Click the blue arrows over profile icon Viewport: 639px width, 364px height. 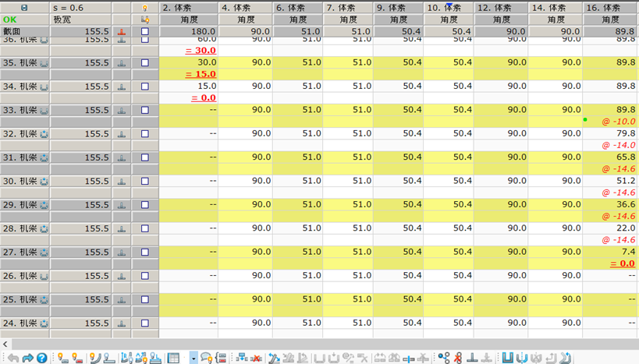(274, 358)
